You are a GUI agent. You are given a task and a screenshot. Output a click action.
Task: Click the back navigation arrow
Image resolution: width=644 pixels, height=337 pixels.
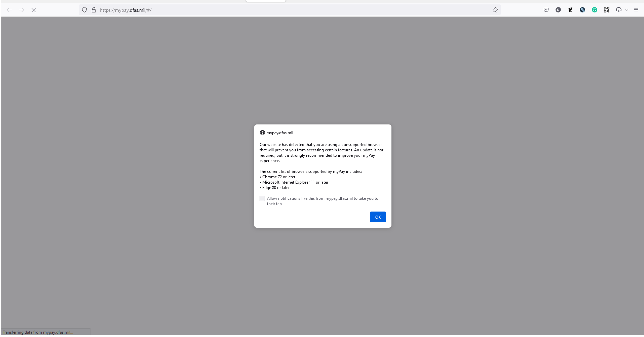(9, 10)
